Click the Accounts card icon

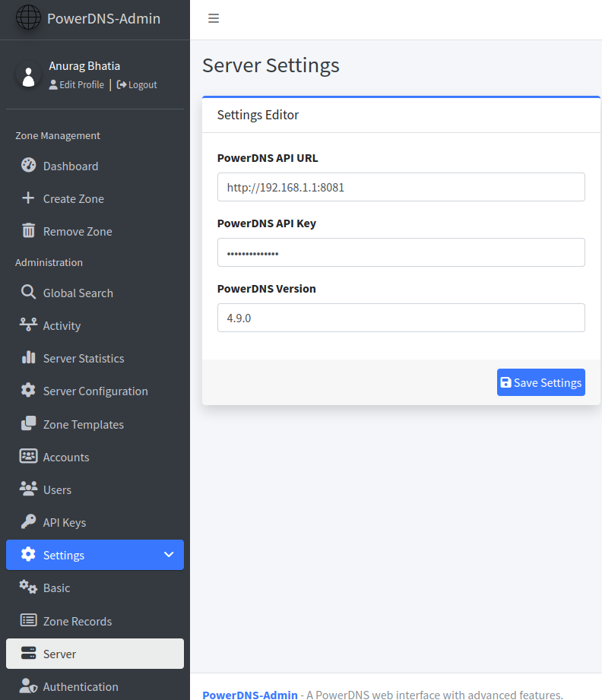[x=28, y=456]
